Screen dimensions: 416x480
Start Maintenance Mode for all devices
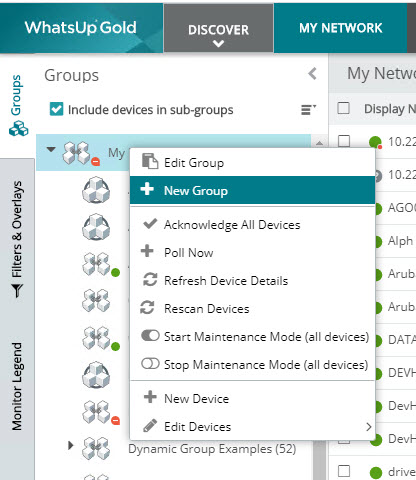click(252, 337)
